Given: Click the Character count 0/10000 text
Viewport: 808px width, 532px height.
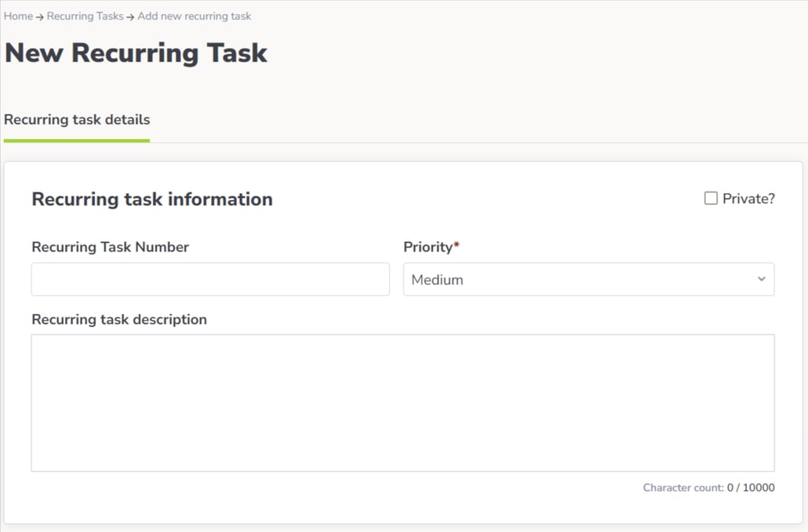Looking at the screenshot, I should pos(708,487).
